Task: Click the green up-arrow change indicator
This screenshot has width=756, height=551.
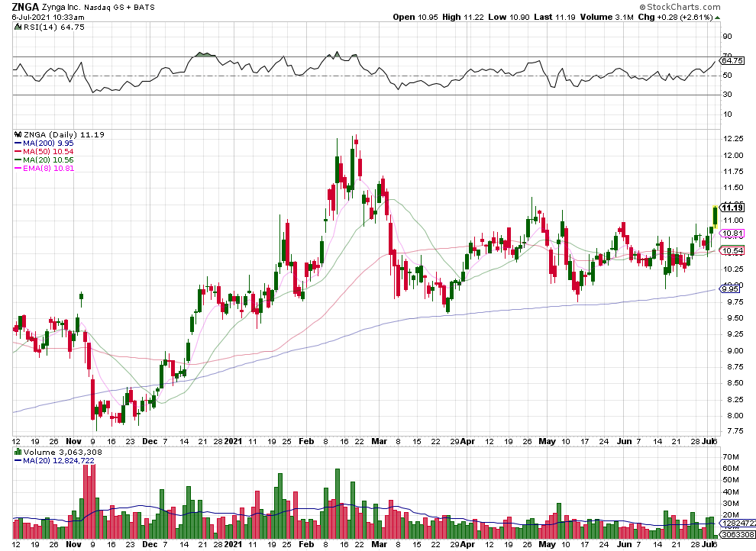Action: point(717,18)
